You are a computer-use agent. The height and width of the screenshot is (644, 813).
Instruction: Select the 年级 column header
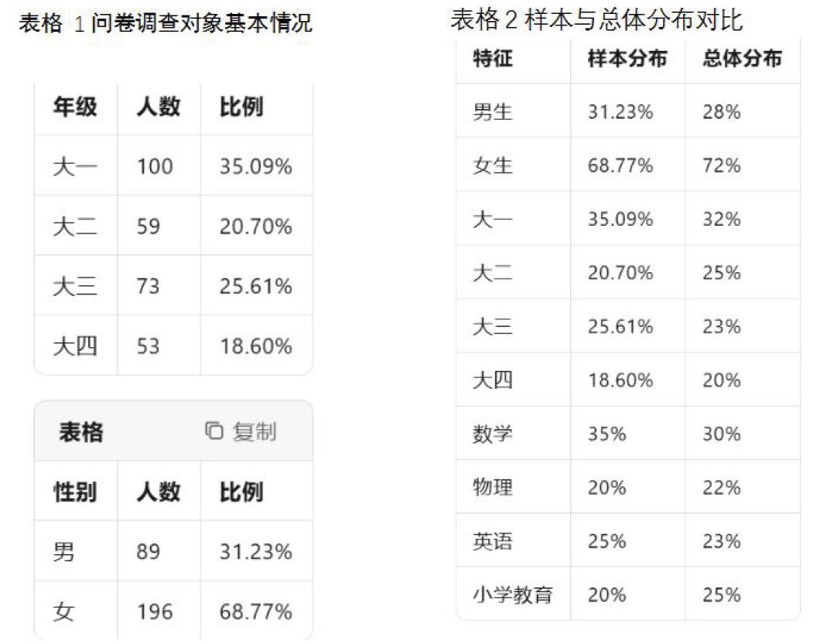[75, 107]
